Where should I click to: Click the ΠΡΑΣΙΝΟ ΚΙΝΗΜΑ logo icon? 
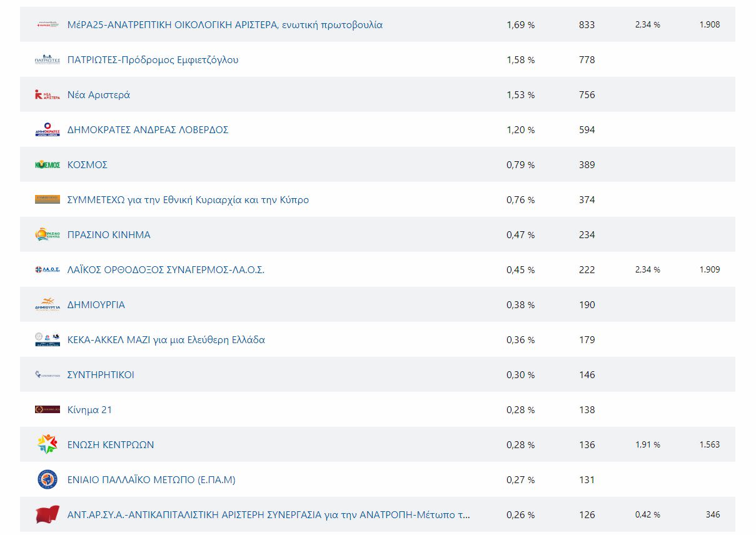pos(48,235)
